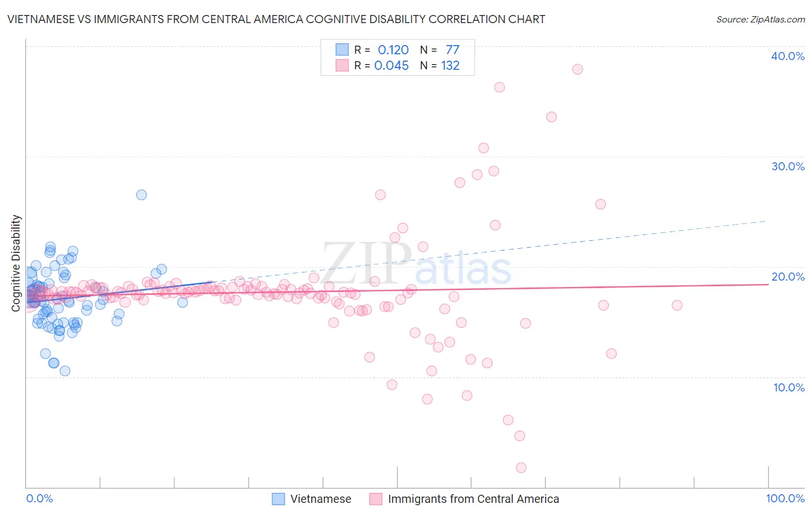Screen dimensions: 812x515
Task: Click the blue swatch beside R = 0.120
Action: (342, 50)
